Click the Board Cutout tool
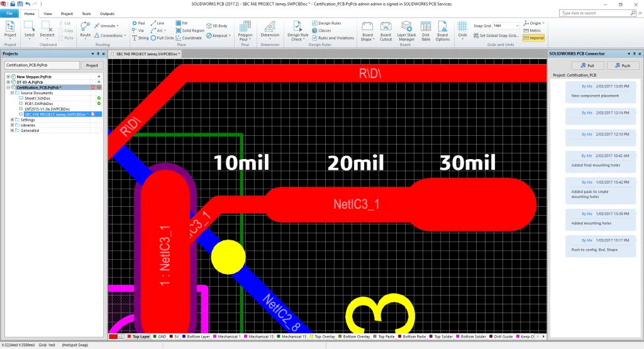Screen dimensions: 644x349 [x=386, y=30]
